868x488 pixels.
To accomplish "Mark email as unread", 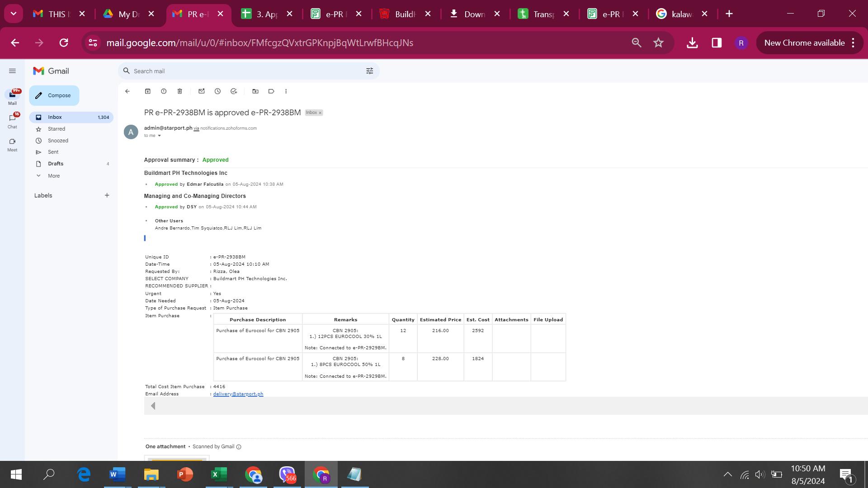I will 202,91.
